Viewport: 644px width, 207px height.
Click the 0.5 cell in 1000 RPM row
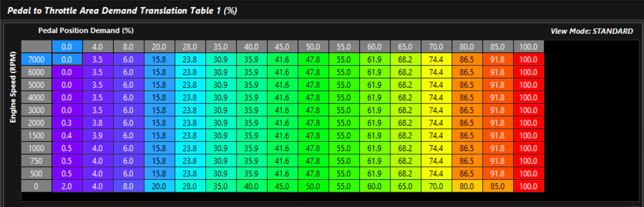click(x=67, y=148)
